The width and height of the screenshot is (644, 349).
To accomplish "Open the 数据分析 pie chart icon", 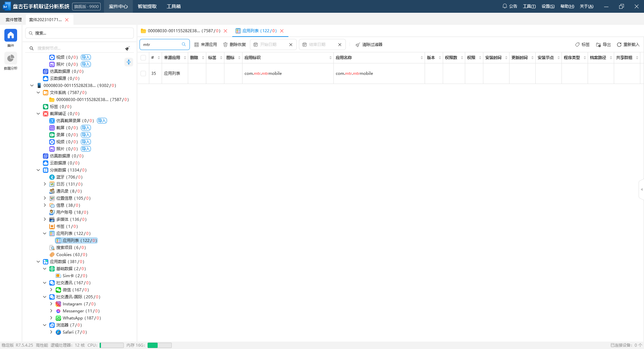I will [10, 58].
